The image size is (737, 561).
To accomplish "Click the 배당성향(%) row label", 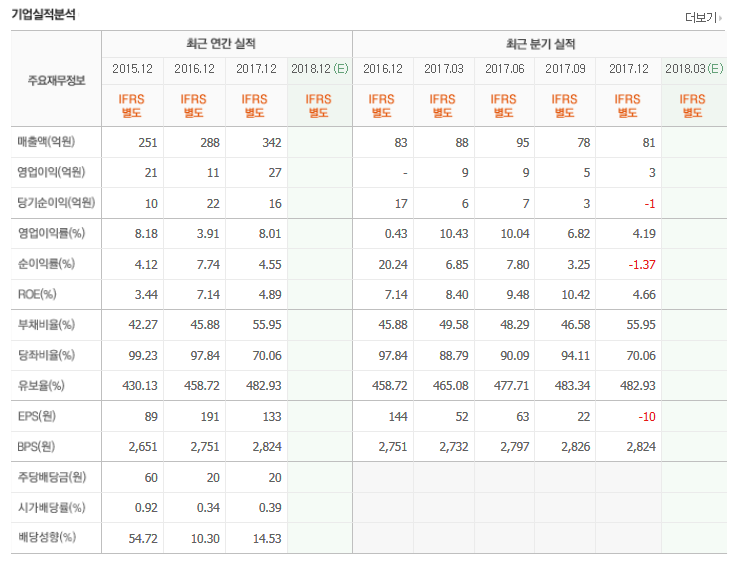I will click(47, 538).
